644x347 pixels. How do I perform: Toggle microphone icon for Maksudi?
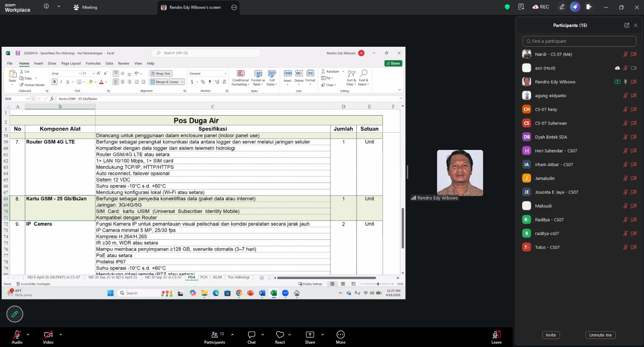coord(625,206)
